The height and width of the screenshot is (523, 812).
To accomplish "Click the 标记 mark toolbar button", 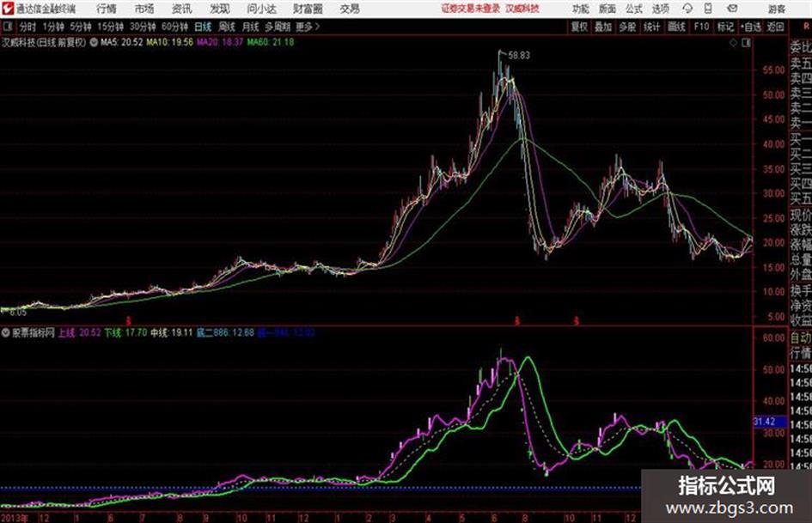I will tap(725, 27).
